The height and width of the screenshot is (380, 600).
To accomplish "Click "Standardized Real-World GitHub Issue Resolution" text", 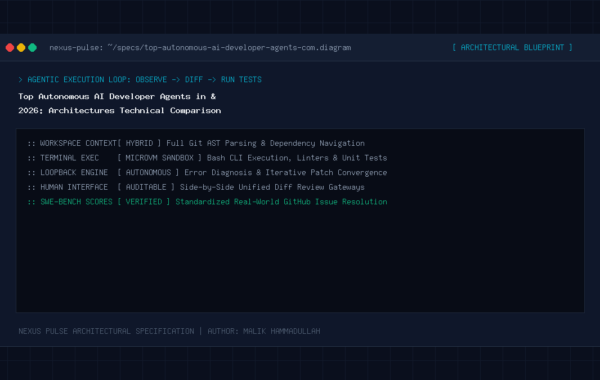I will (281, 202).
